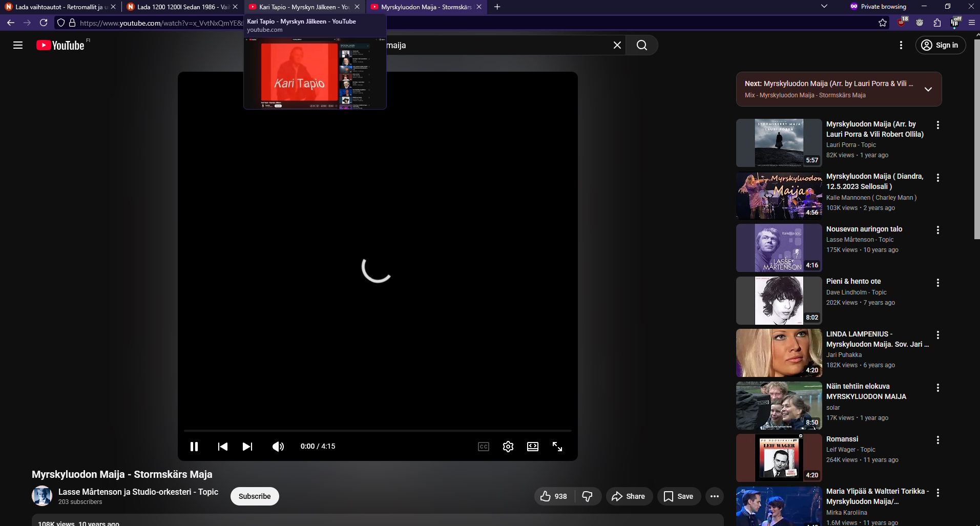This screenshot has height=526, width=980.
Task: Sign in to YouTube
Action: click(941, 45)
